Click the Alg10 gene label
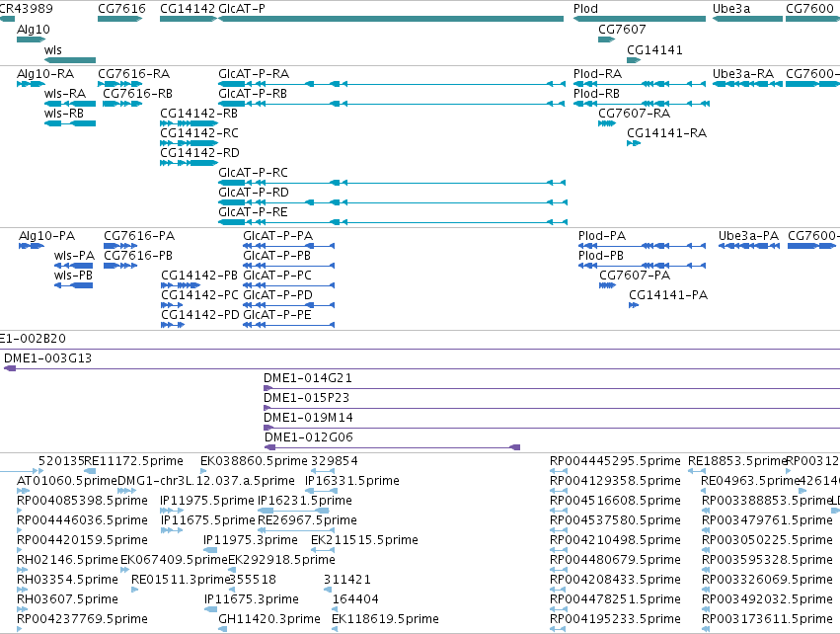 [x=34, y=29]
